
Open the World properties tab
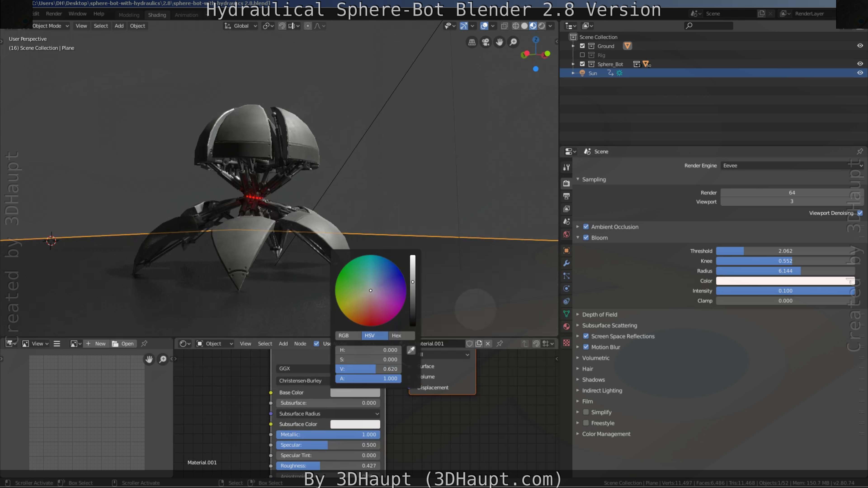click(x=566, y=235)
